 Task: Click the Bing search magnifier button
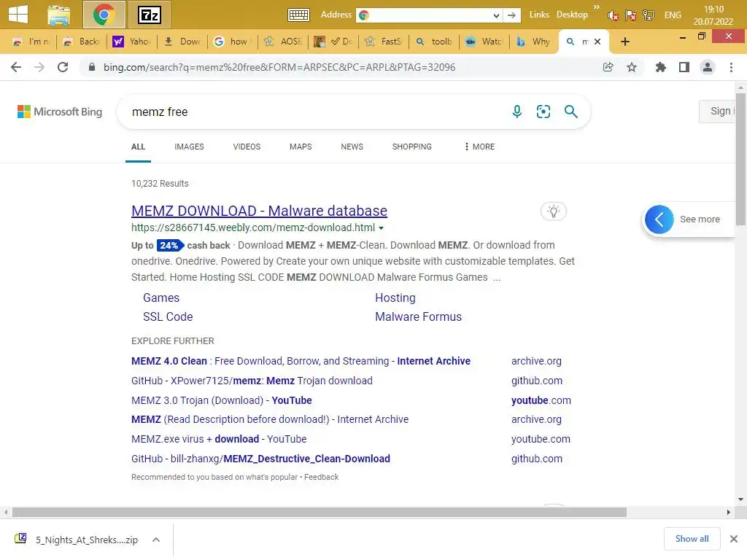pyautogui.click(x=570, y=112)
